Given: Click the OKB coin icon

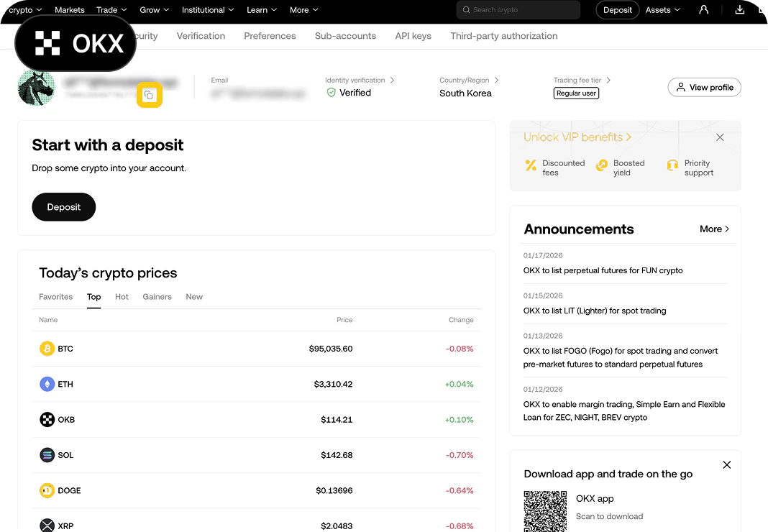Looking at the screenshot, I should point(47,420).
